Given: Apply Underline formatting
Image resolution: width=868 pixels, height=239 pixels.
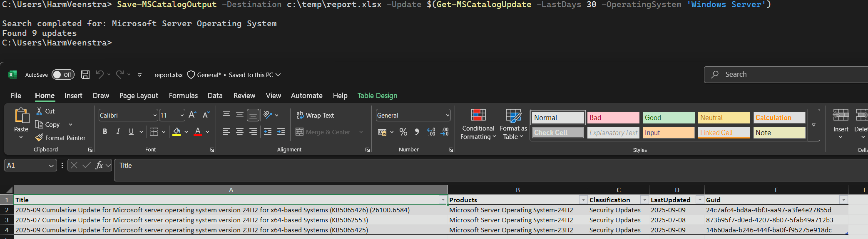Looking at the screenshot, I should click(x=131, y=132).
